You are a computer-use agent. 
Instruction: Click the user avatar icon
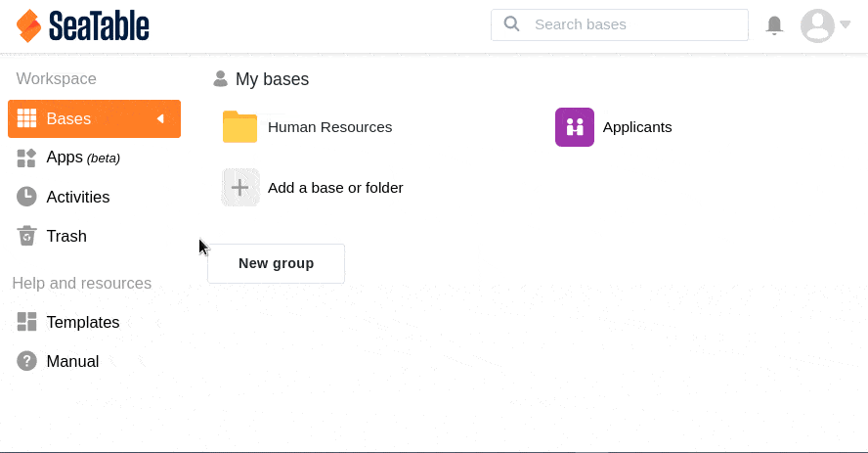pos(817,25)
